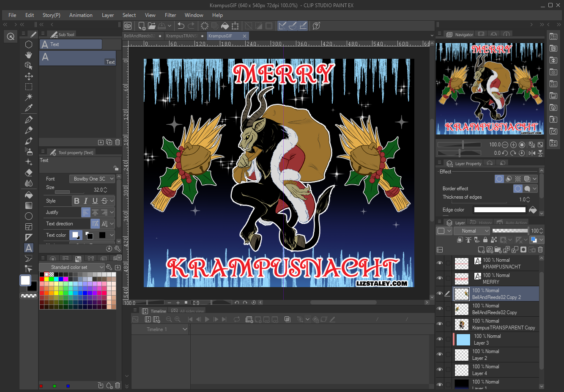Toggle visibility of Layer 3
Image resolution: width=564 pixels, height=392 pixels.
pos(440,339)
